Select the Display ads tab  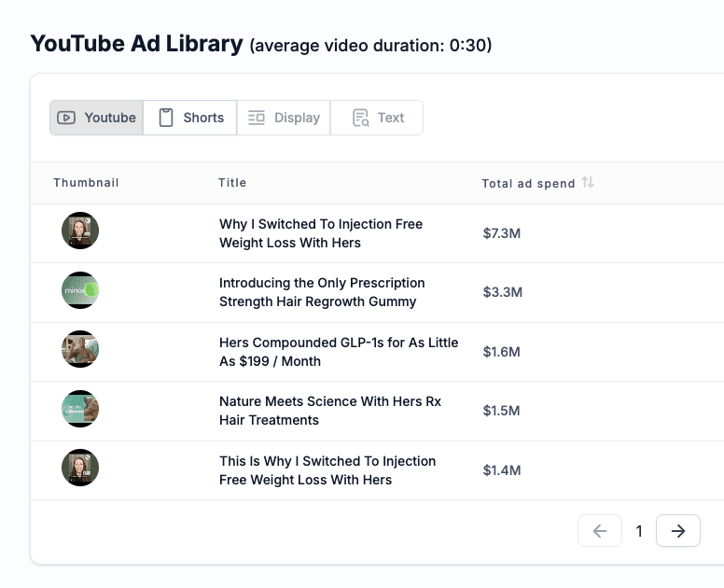point(284,118)
